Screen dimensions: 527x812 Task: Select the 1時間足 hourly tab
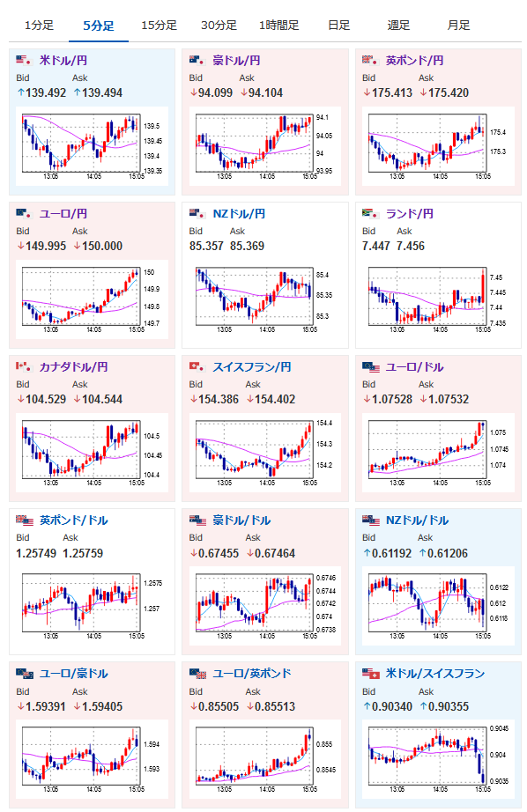(278, 25)
